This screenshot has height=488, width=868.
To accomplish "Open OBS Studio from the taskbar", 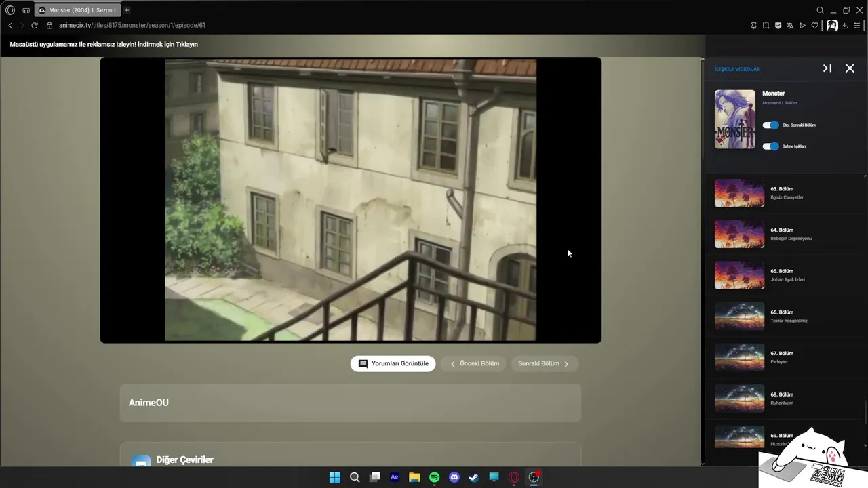I will click(x=534, y=477).
